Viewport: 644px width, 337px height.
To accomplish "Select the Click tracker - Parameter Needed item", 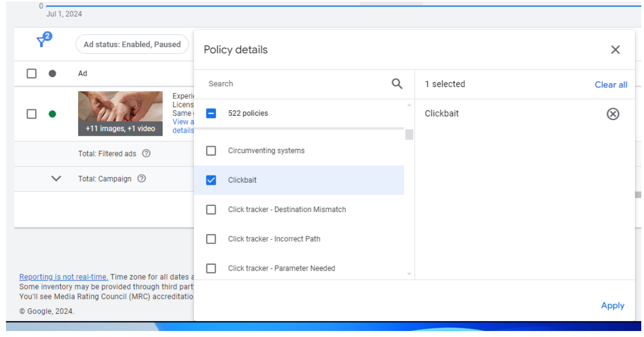I will (281, 268).
